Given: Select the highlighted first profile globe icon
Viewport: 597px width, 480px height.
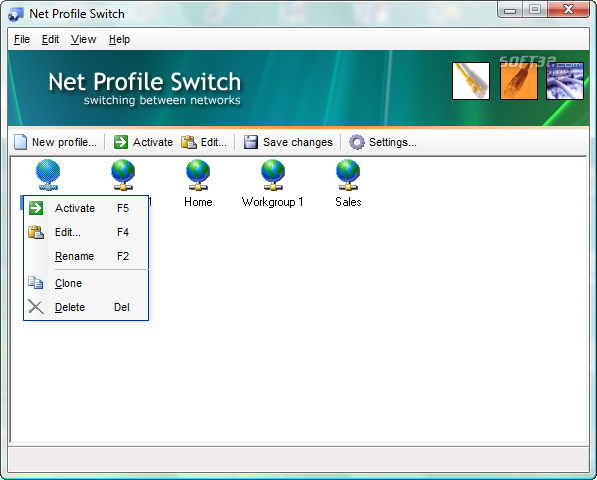Looking at the screenshot, I should (x=48, y=175).
